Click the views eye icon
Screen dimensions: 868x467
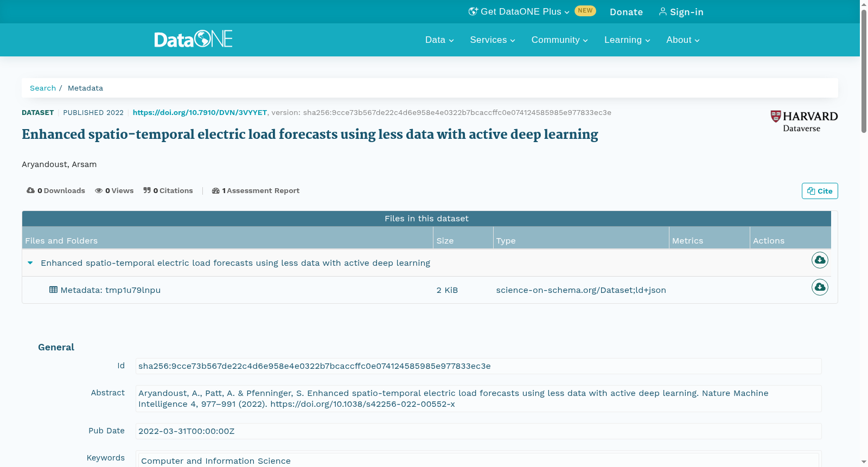pyautogui.click(x=99, y=190)
